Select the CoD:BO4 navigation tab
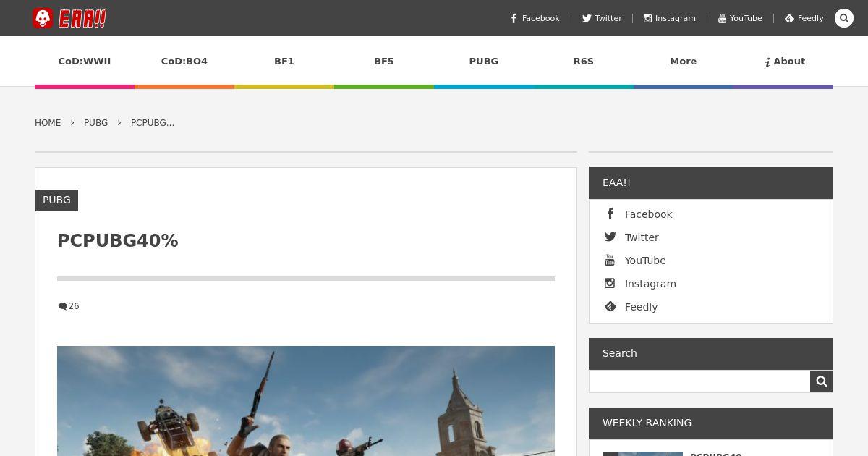The width and height of the screenshot is (868, 456). [x=184, y=62]
